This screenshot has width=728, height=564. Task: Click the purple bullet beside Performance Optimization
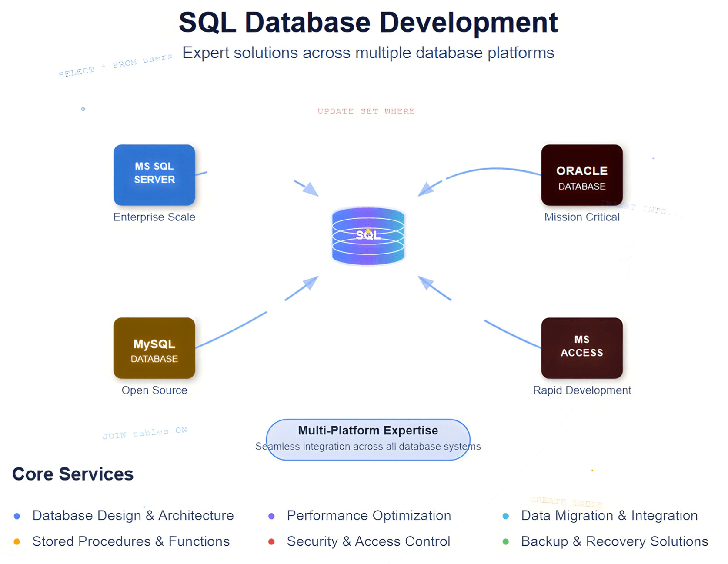pos(271,516)
